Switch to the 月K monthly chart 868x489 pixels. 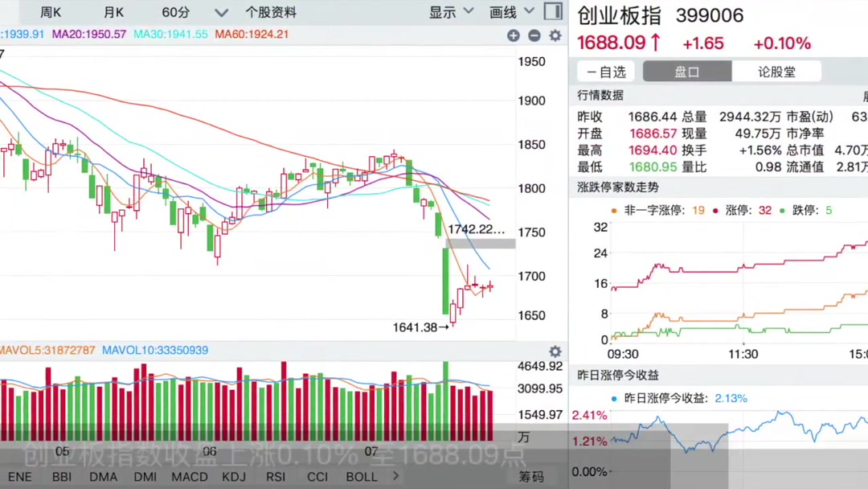(114, 12)
